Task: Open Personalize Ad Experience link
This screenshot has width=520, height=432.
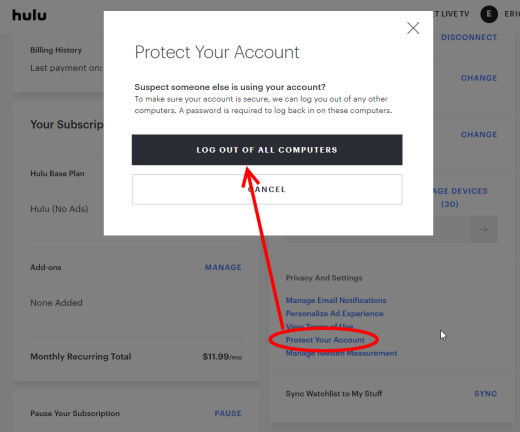Action: pyautogui.click(x=335, y=314)
